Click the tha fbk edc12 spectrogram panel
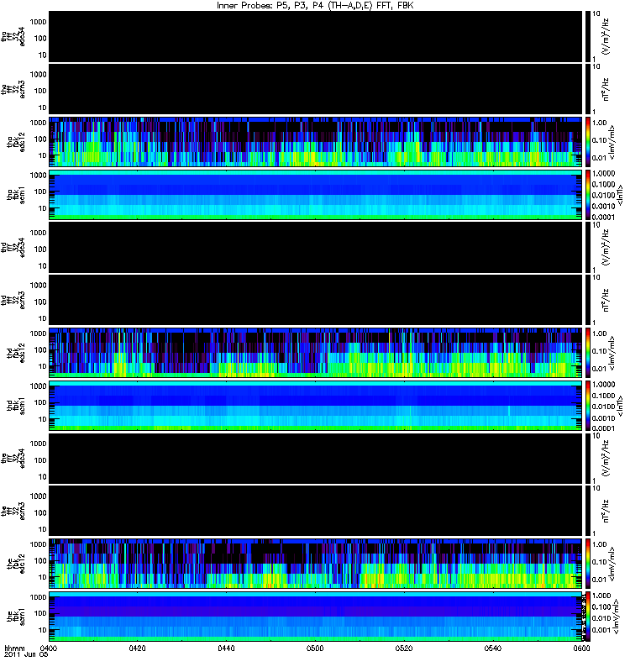This screenshot has height=672, width=630. (x=316, y=142)
